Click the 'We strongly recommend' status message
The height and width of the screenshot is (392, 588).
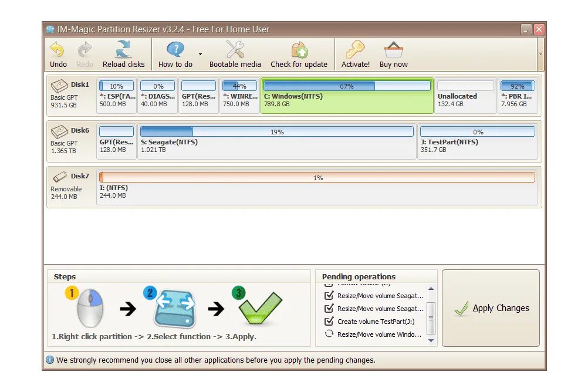click(x=215, y=360)
